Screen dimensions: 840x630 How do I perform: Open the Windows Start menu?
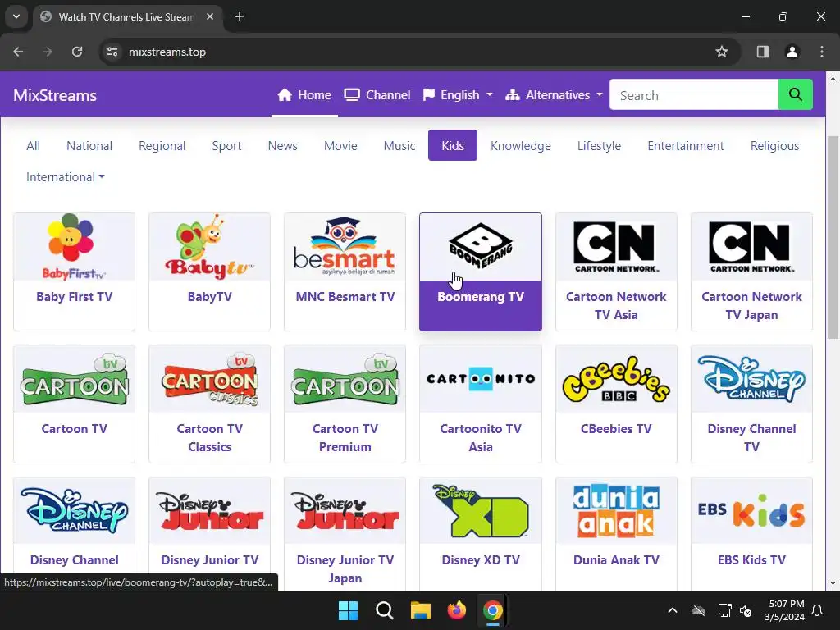348,610
